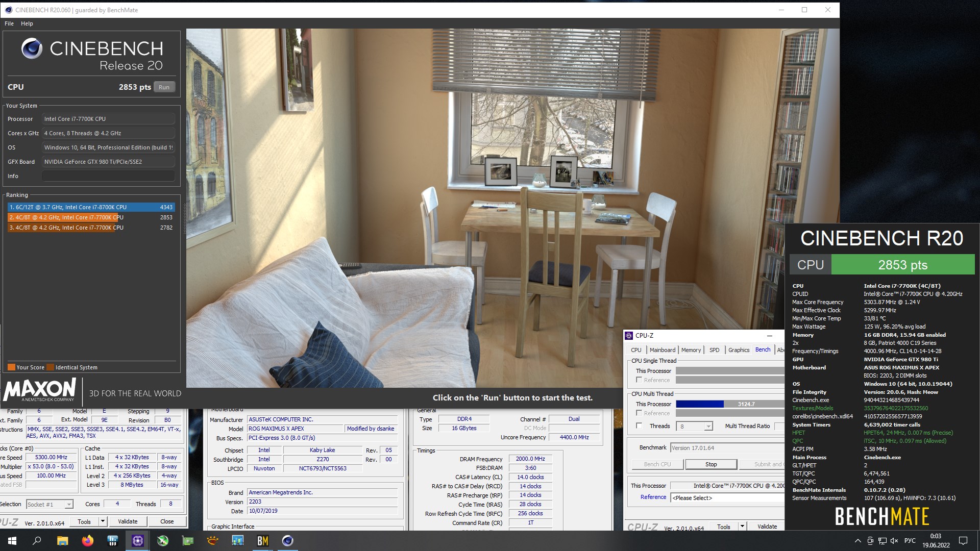Viewport: 980px width, 551px height.
Task: Click Tools button in left CPU-Z window
Action: click(84, 521)
